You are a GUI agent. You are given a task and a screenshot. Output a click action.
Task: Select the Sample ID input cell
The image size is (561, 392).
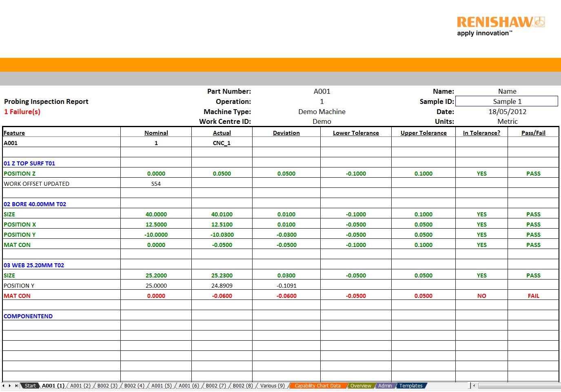click(507, 101)
